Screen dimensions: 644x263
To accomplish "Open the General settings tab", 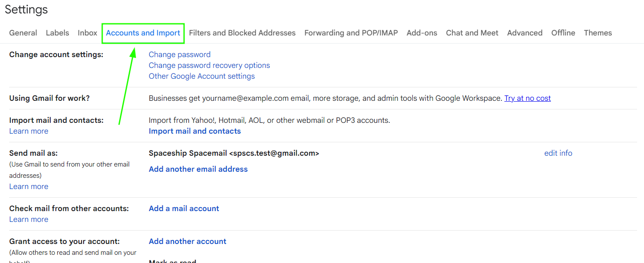I will (23, 33).
